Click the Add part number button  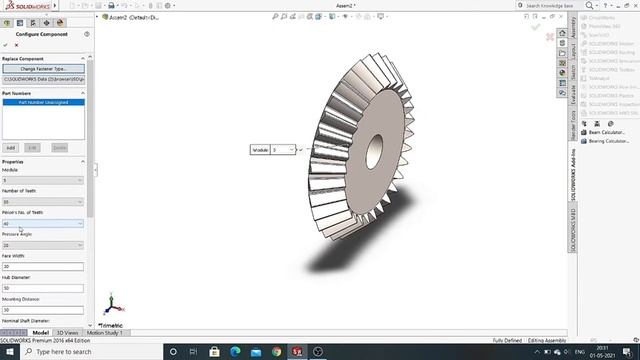pyautogui.click(x=11, y=148)
